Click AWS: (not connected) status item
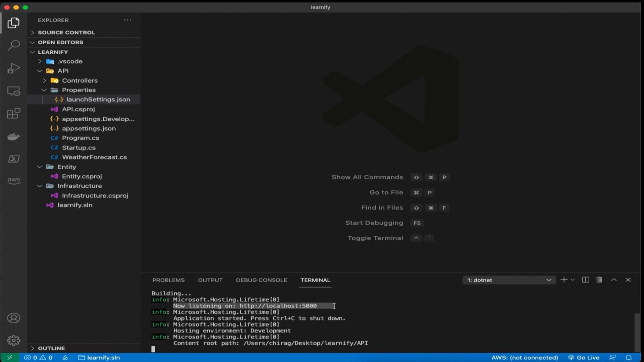The height and width of the screenshot is (362, 644). [x=525, y=358]
